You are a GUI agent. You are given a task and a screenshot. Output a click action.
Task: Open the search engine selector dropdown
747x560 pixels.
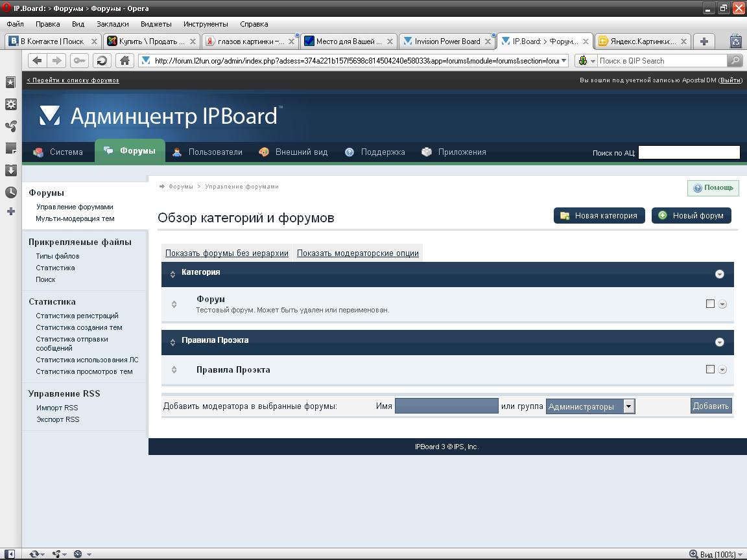pyautogui.click(x=586, y=60)
